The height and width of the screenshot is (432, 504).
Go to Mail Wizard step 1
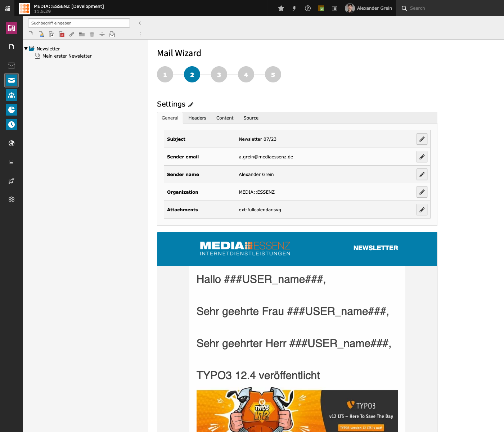165,75
